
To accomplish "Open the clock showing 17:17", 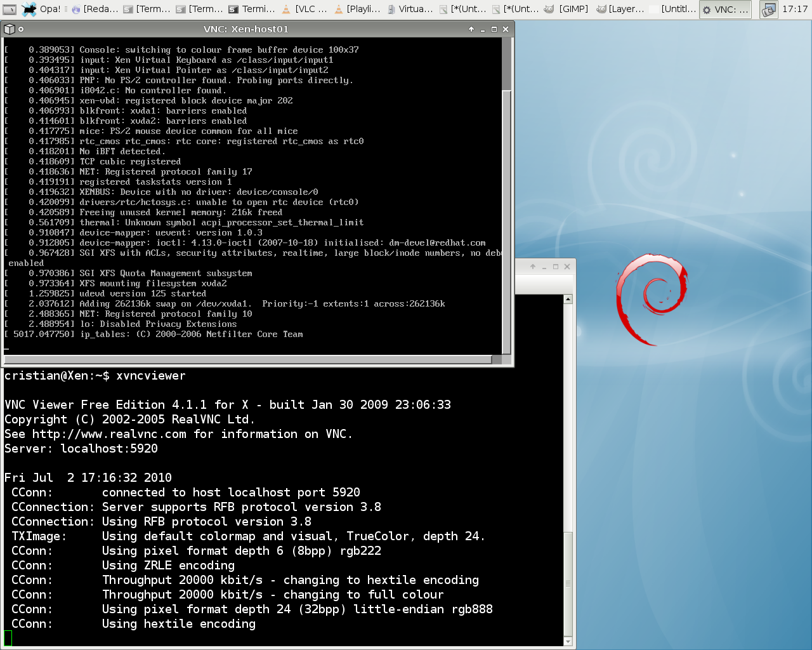I will (x=794, y=9).
